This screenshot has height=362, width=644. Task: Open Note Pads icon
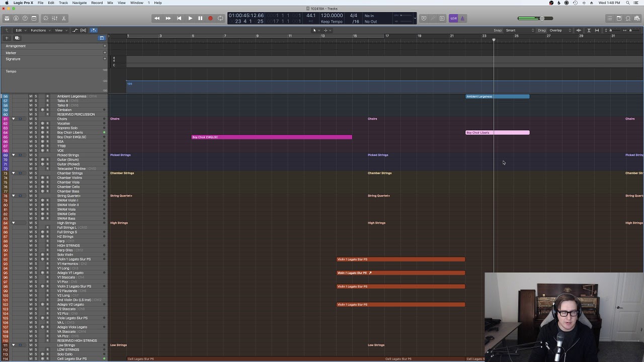click(x=619, y=18)
